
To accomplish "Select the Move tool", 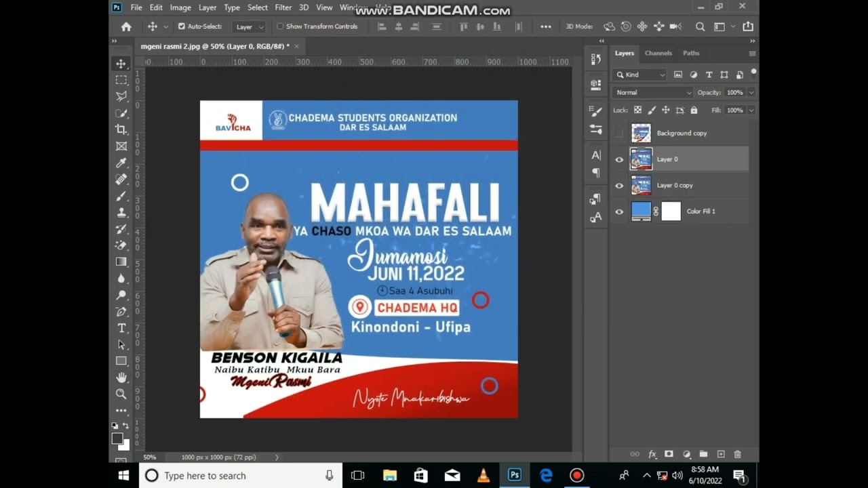I will click(121, 64).
